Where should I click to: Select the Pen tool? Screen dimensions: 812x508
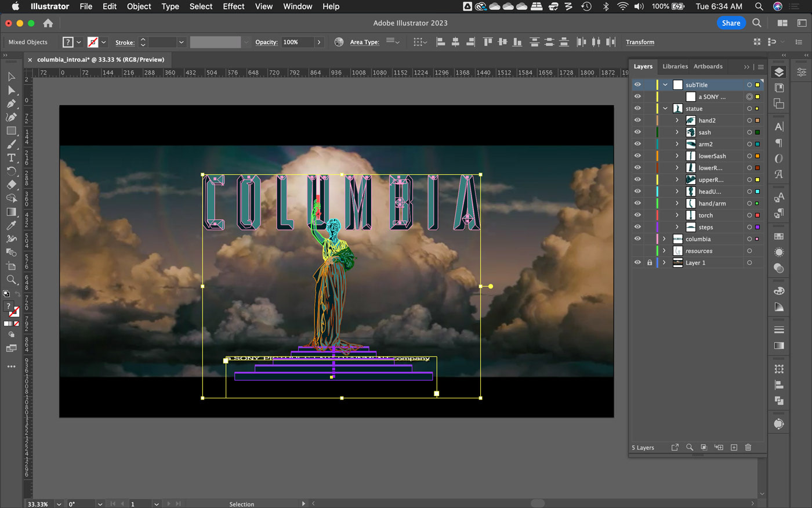coord(11,103)
